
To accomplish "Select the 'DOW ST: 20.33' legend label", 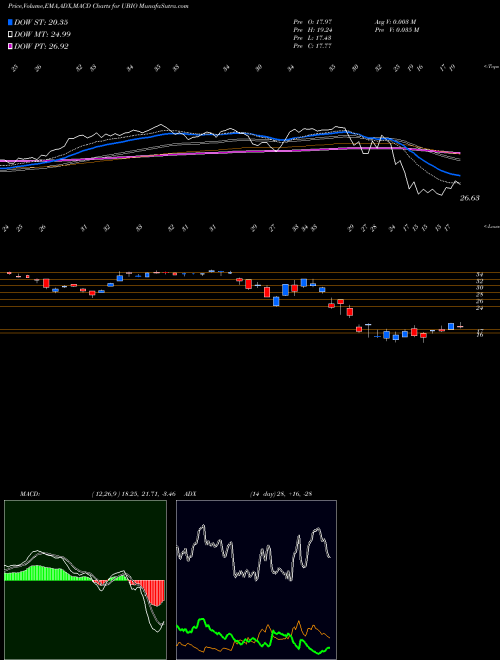I will (41, 22).
